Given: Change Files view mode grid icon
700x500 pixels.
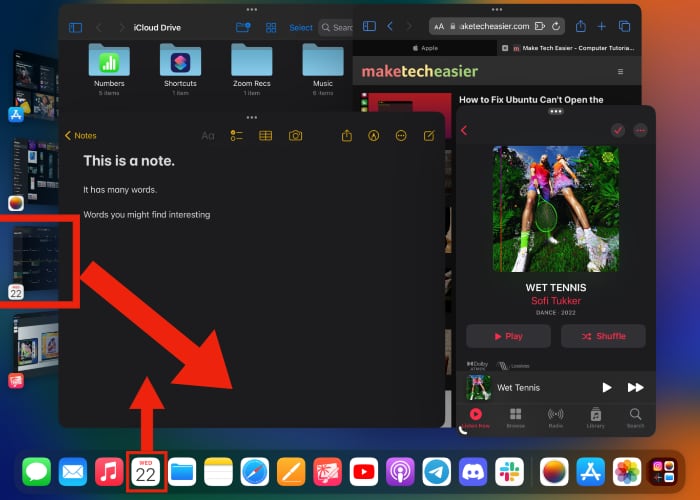Looking at the screenshot, I should [x=271, y=28].
